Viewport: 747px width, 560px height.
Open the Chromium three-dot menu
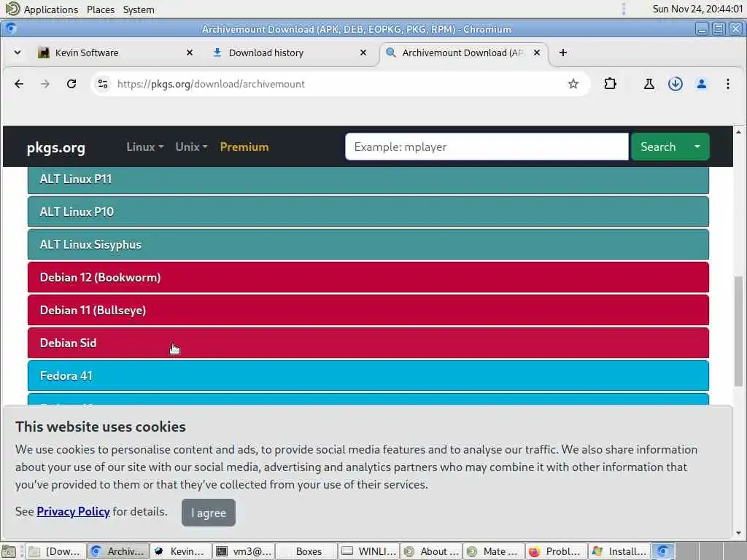point(727,84)
